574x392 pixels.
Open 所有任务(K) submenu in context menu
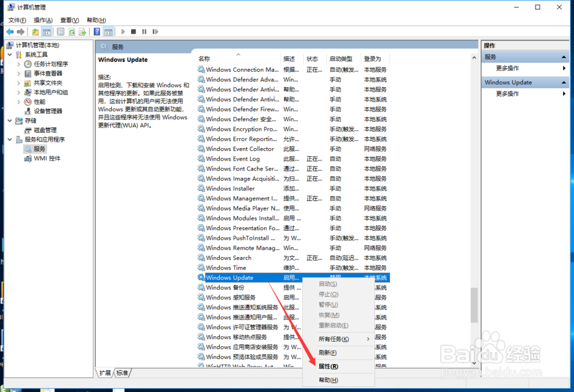coord(339,339)
